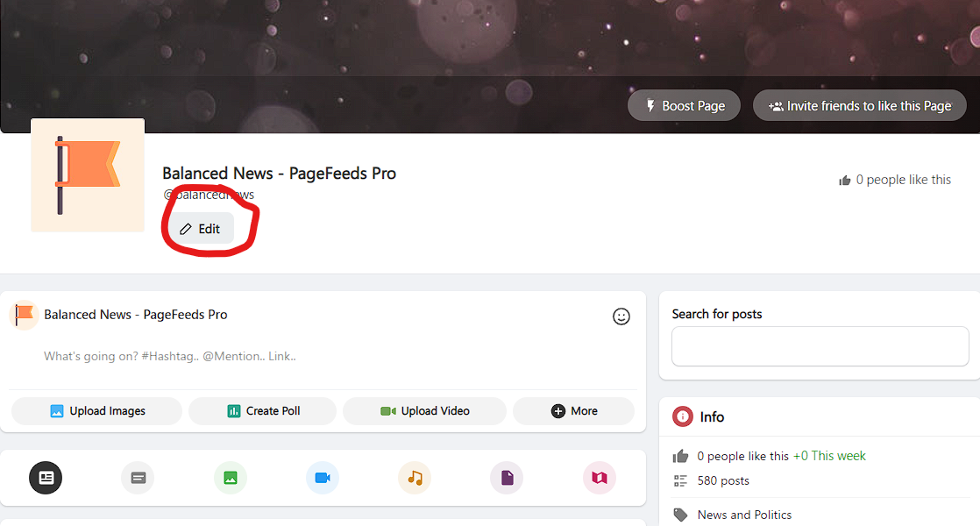Filter posts by video camera icon
The image size is (980, 526).
[323, 478]
